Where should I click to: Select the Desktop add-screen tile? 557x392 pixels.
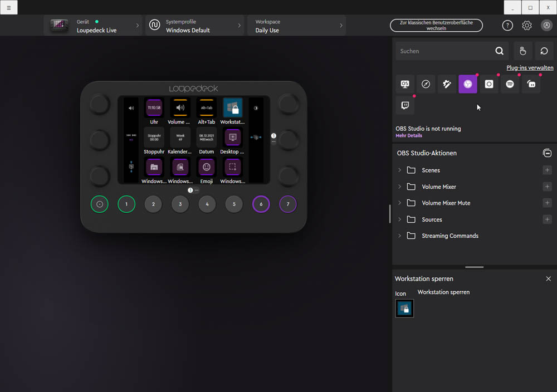233,137
